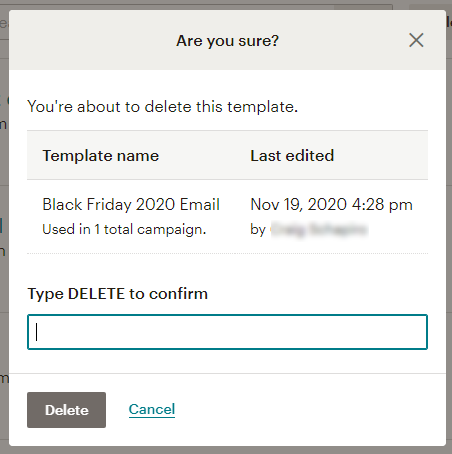Focus the DELETE confirmation text field
Viewport: 452px width, 454px height.
227,332
